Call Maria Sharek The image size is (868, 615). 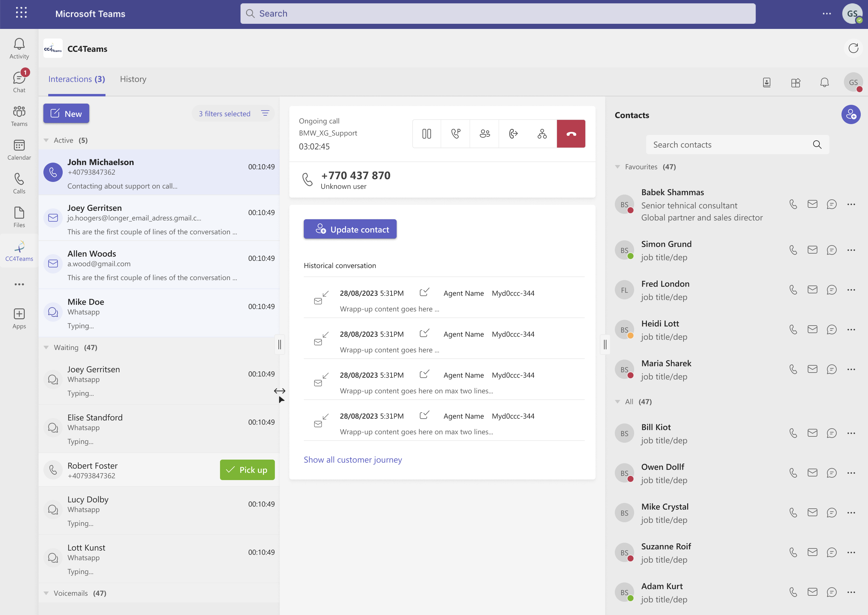[793, 369]
